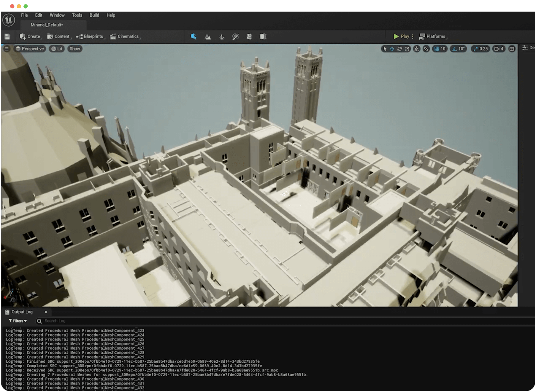Click the Output Log tab icon
Screen dimensions: 536x392
[x=7, y=312]
